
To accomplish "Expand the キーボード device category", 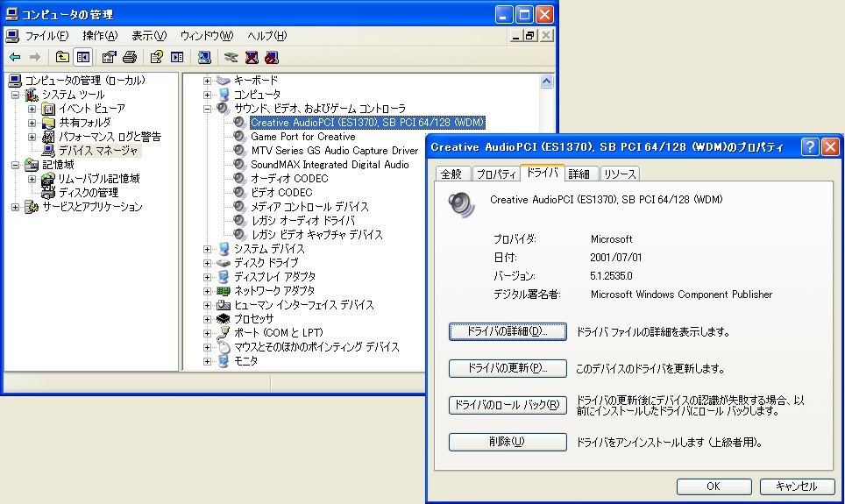I will (207, 81).
